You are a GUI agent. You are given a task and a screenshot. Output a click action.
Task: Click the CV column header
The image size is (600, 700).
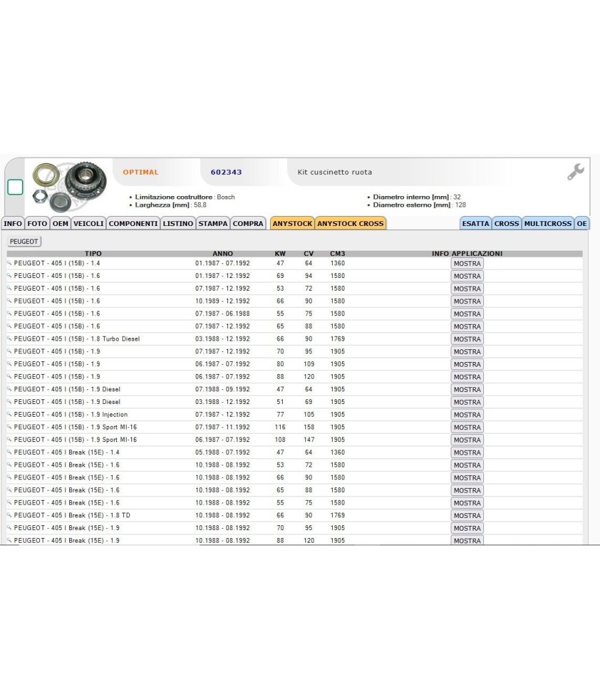click(309, 253)
